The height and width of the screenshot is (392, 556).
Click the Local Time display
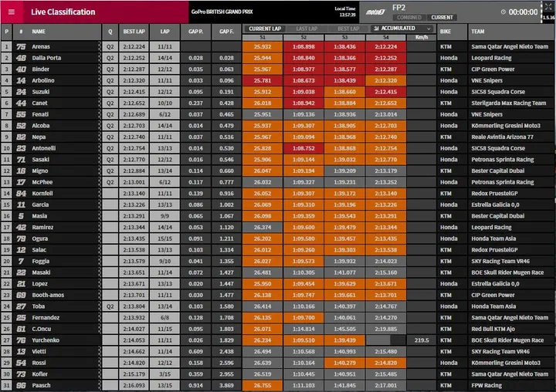[x=344, y=12]
